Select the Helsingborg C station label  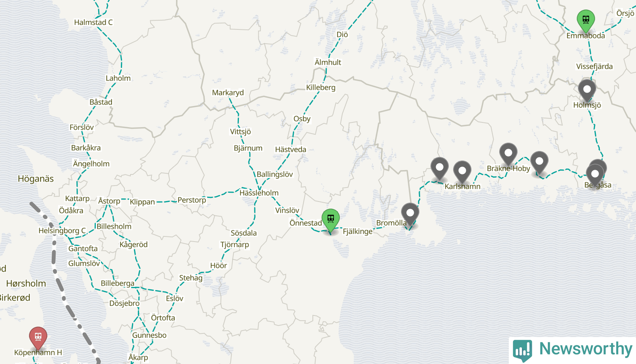coord(62,230)
